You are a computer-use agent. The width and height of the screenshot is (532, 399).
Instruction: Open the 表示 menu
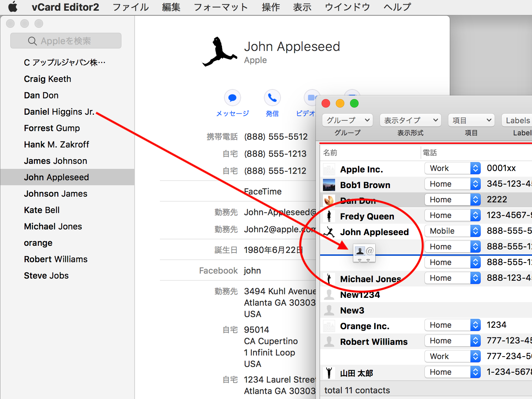click(302, 7)
